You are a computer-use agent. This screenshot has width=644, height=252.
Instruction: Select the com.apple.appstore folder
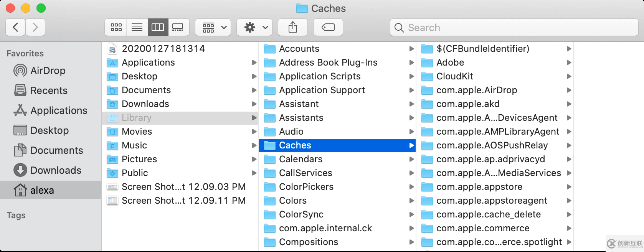coord(495,187)
